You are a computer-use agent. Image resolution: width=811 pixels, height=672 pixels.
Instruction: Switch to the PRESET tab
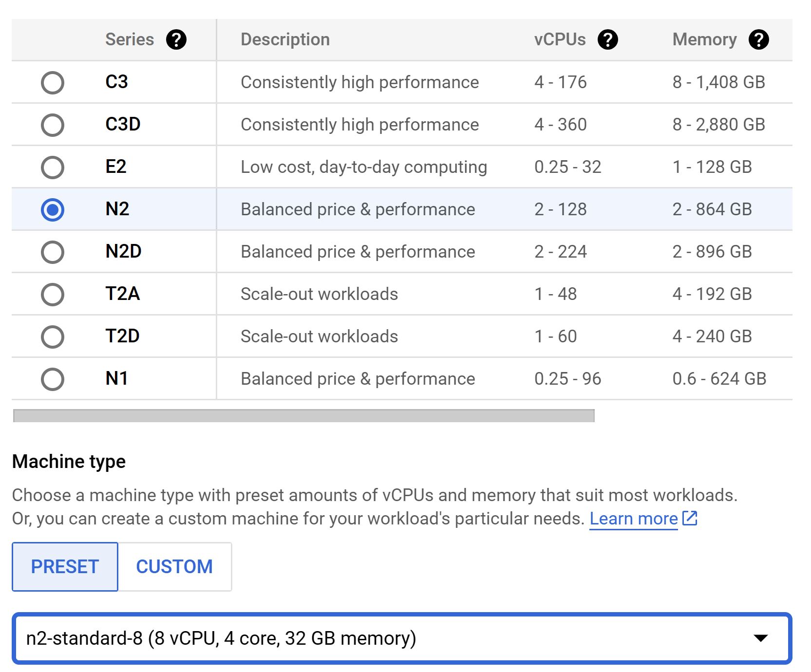click(x=65, y=567)
